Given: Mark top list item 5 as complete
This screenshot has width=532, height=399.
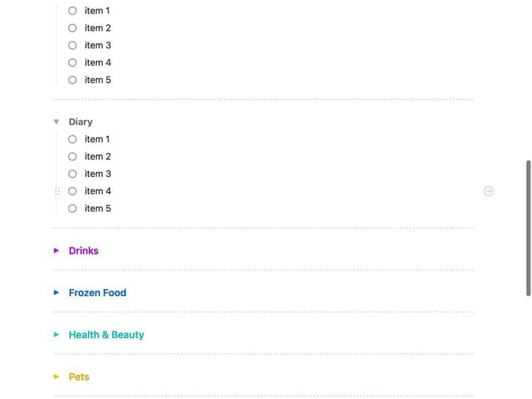Looking at the screenshot, I should (x=72, y=80).
